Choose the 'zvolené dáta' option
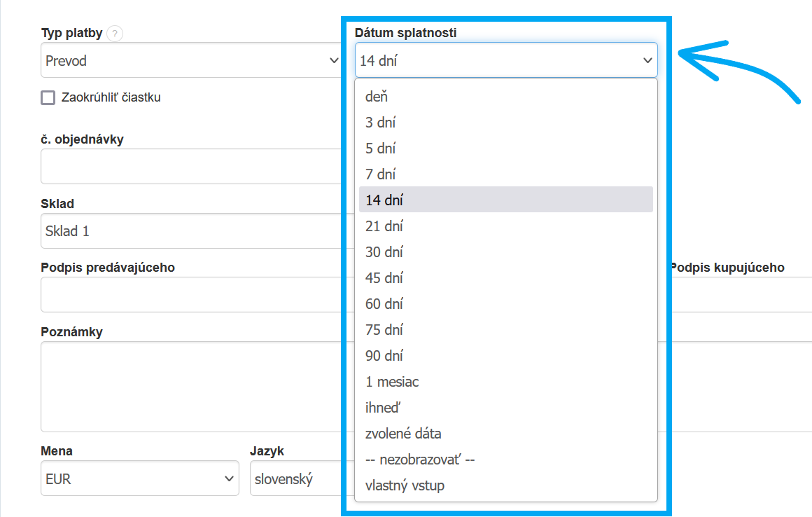Screen dimensions: 812x517 click(x=403, y=434)
